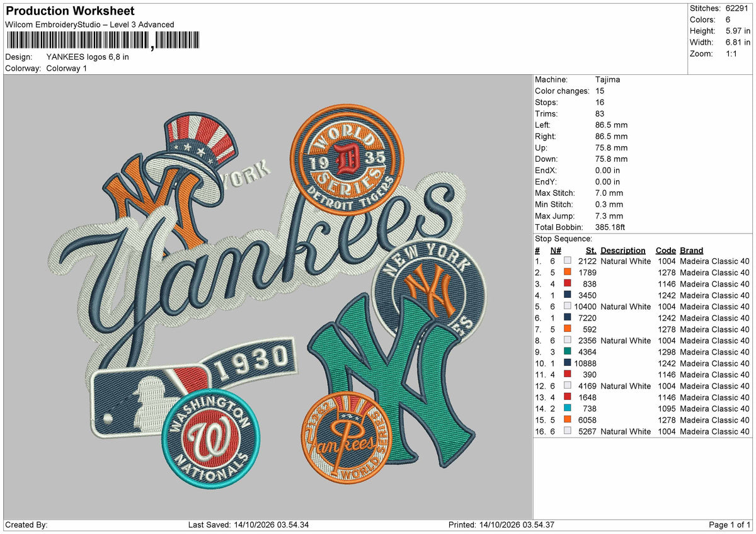Select stitch count 6058 in stop 15

tap(587, 420)
